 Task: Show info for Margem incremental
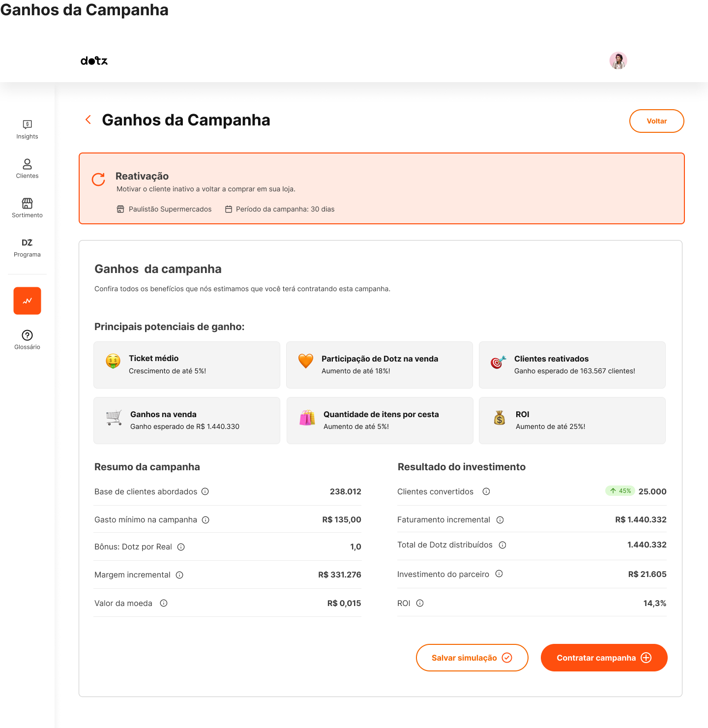[179, 575]
